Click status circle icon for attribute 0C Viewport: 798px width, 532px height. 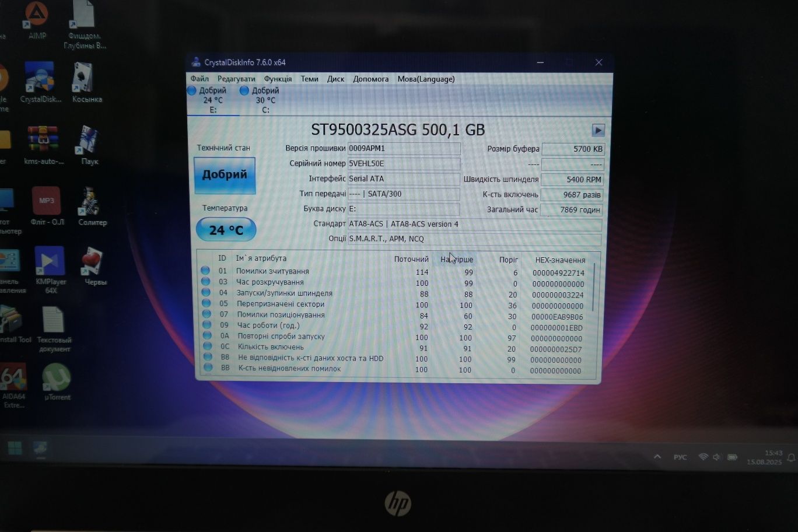[207, 346]
